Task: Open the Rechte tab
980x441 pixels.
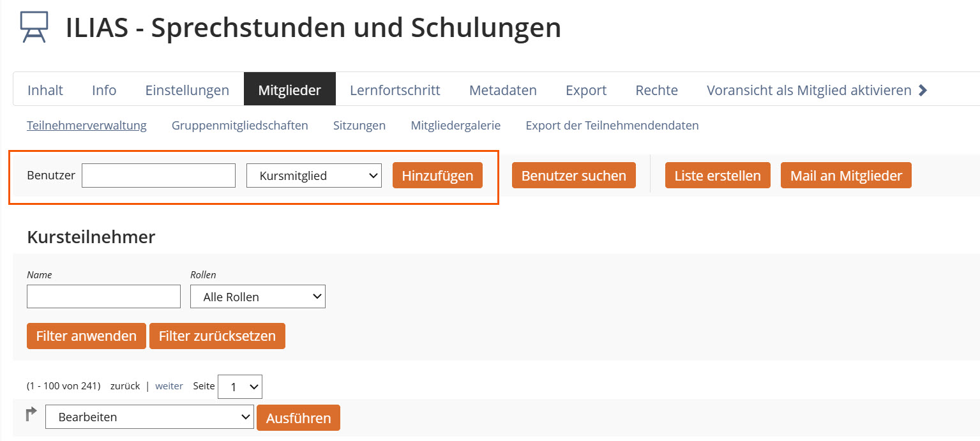Action: 656,90
